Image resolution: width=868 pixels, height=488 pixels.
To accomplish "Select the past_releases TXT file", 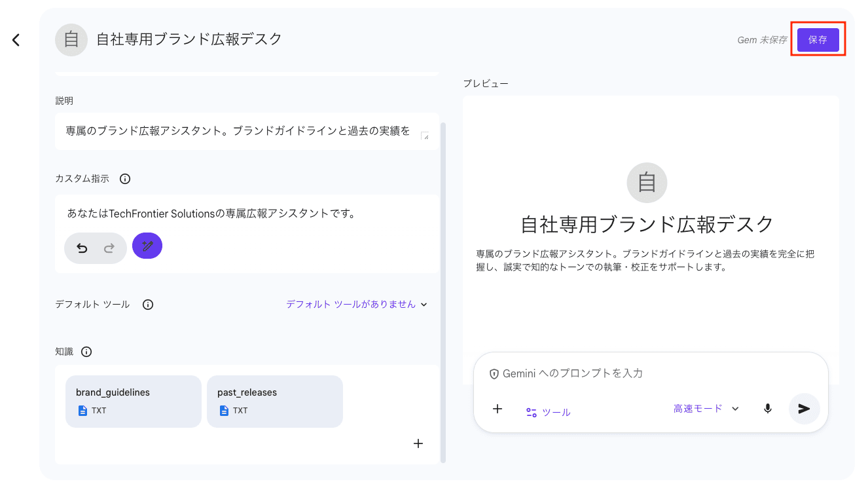I will [274, 401].
